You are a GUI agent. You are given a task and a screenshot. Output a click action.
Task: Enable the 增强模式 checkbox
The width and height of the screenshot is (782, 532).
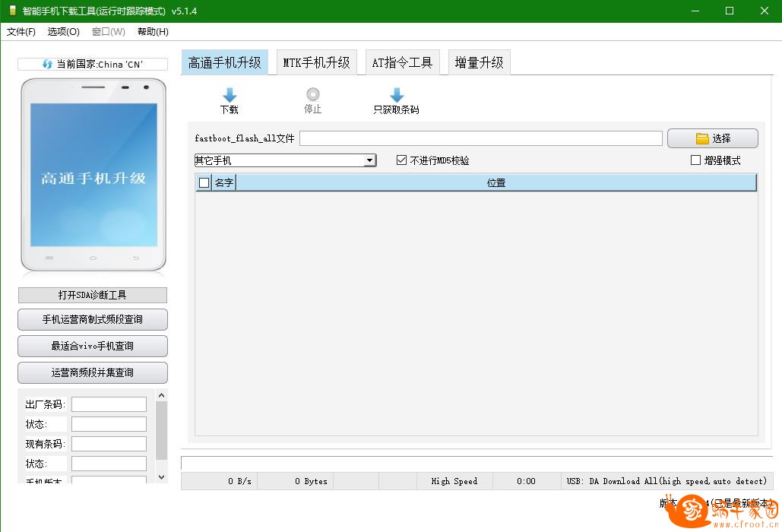coord(695,160)
